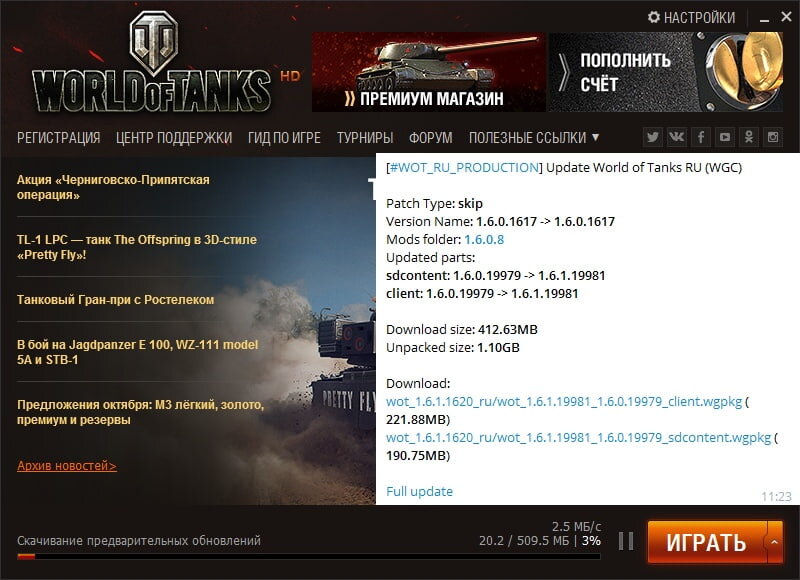This screenshot has width=800, height=580.
Task: Open the Odnoklassniki social icon
Action: [x=749, y=137]
